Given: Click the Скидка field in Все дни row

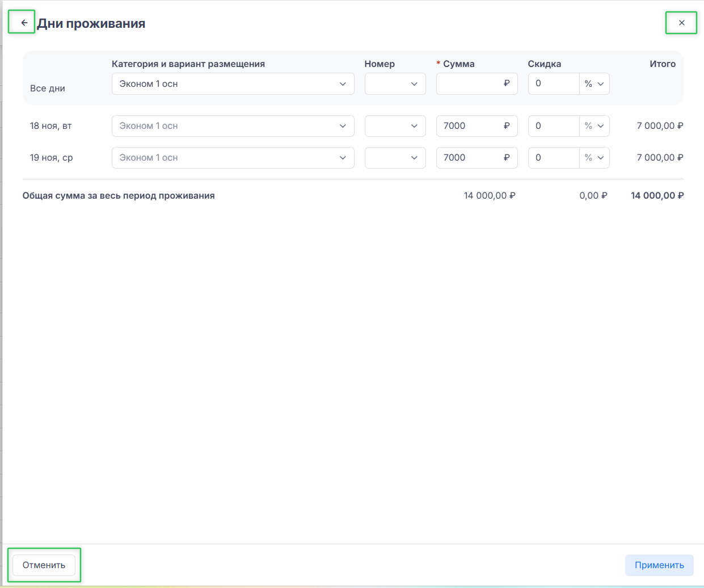Looking at the screenshot, I should point(553,84).
